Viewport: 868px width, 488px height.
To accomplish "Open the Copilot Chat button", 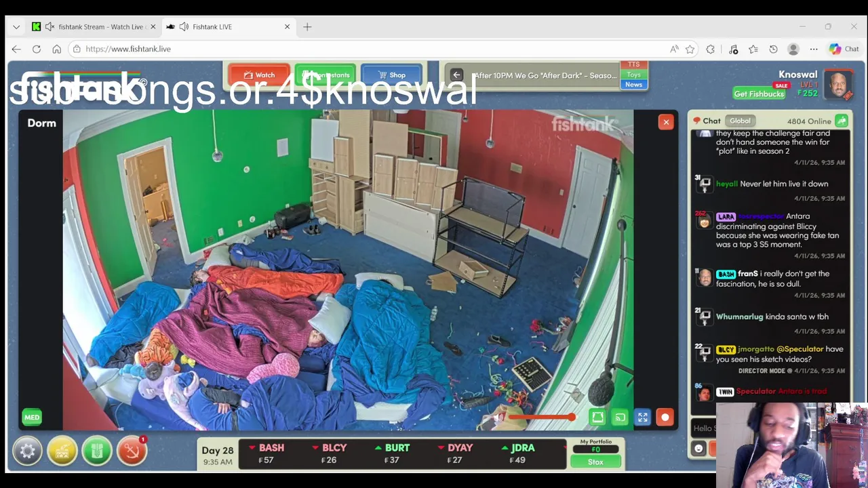I will tap(844, 49).
